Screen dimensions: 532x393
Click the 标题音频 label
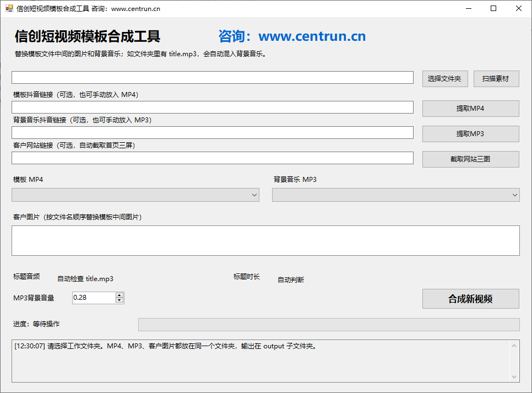(26, 277)
